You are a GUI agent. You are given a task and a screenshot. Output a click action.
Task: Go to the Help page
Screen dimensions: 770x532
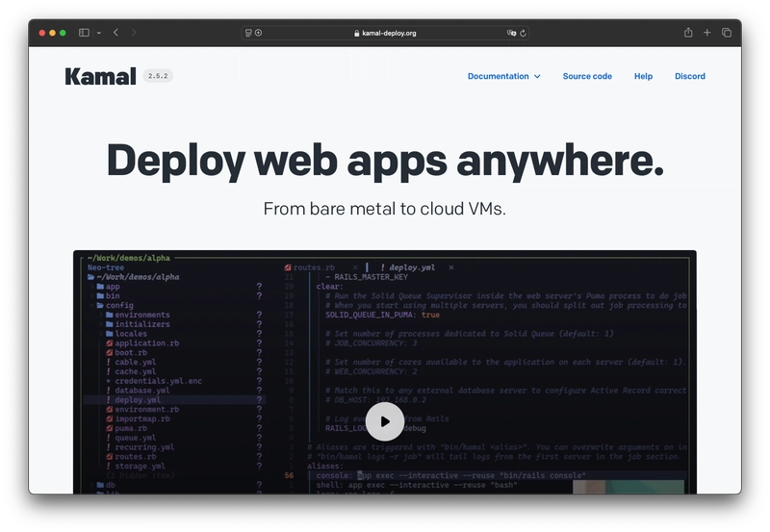click(643, 76)
